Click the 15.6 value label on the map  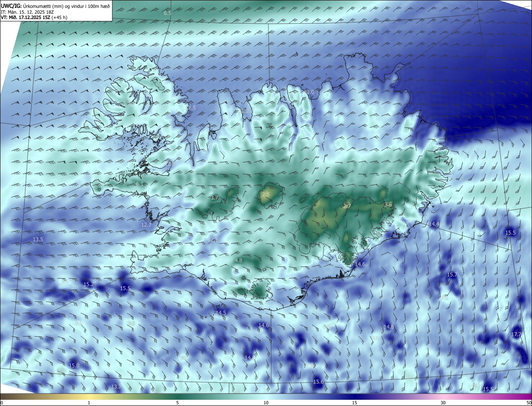coord(318,382)
